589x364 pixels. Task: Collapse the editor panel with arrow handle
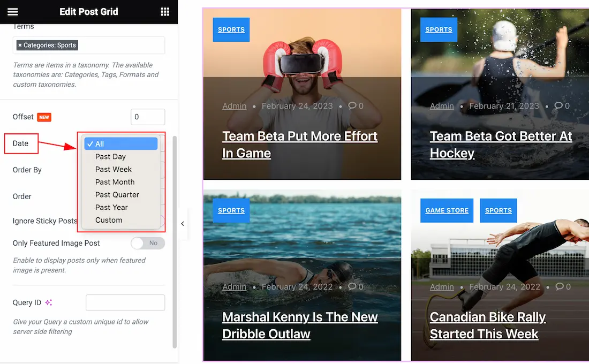183,224
